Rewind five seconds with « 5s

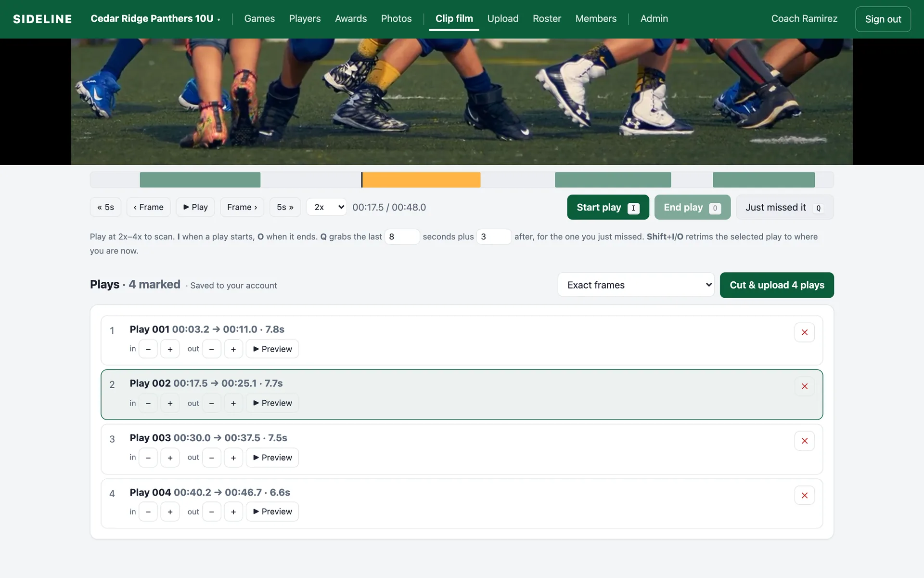click(105, 207)
